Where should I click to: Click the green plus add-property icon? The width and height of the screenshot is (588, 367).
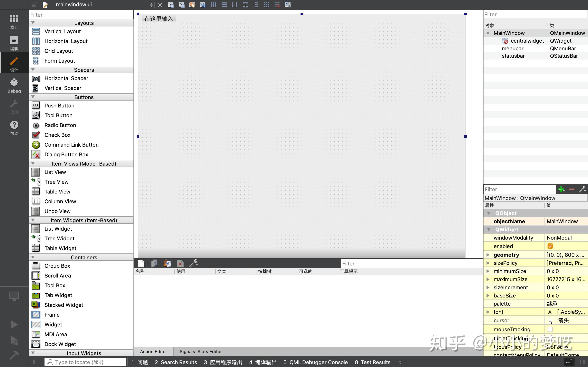point(561,189)
